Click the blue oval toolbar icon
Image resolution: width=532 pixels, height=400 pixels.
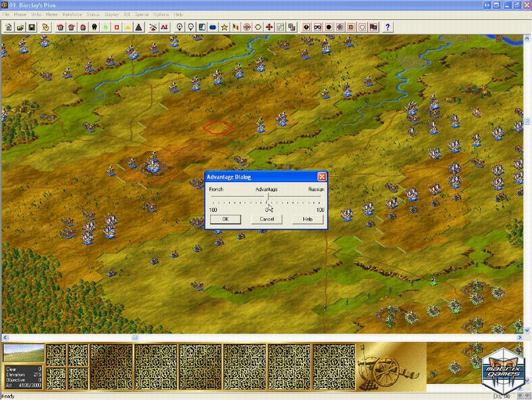pyautogui.click(x=213, y=27)
